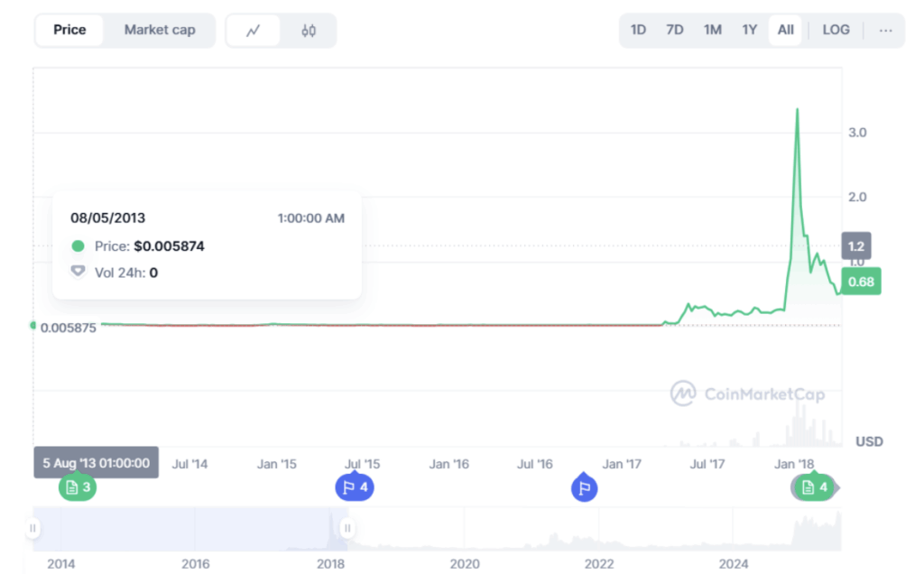
Task: Click the Jan '18 axis label
Action: pyautogui.click(x=794, y=464)
